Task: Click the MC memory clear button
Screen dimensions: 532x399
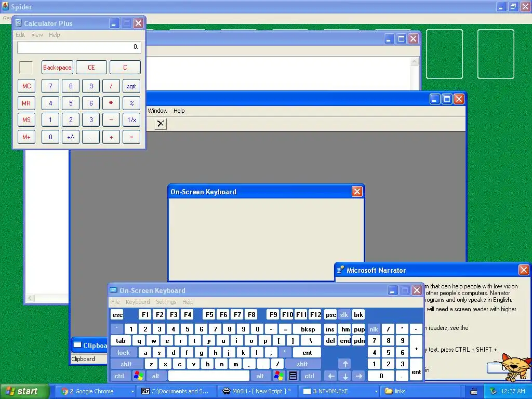Action: tap(26, 86)
